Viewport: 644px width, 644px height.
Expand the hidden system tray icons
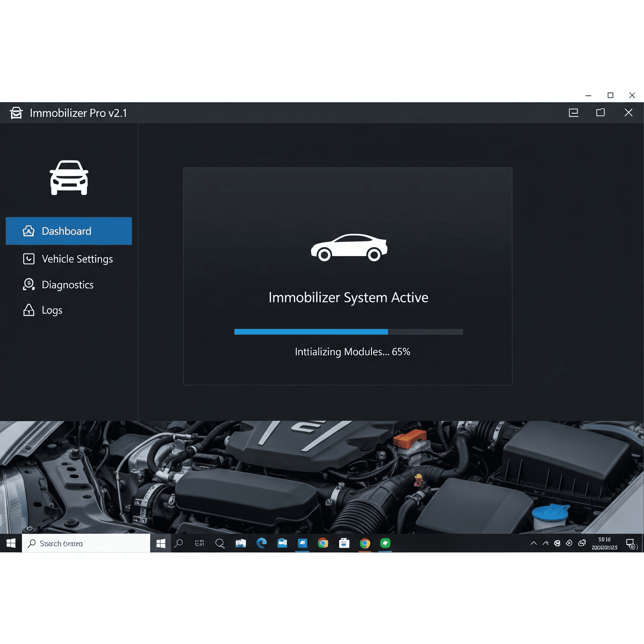[x=534, y=543]
